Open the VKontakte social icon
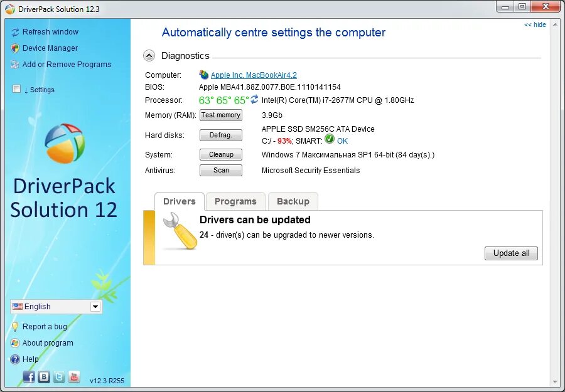This screenshot has width=565, height=392. (x=44, y=377)
